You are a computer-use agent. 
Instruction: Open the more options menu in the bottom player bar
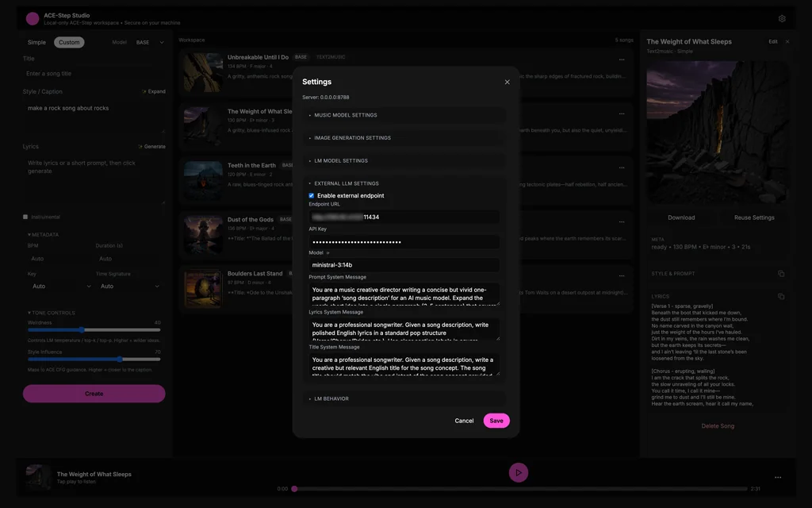pyautogui.click(x=778, y=477)
